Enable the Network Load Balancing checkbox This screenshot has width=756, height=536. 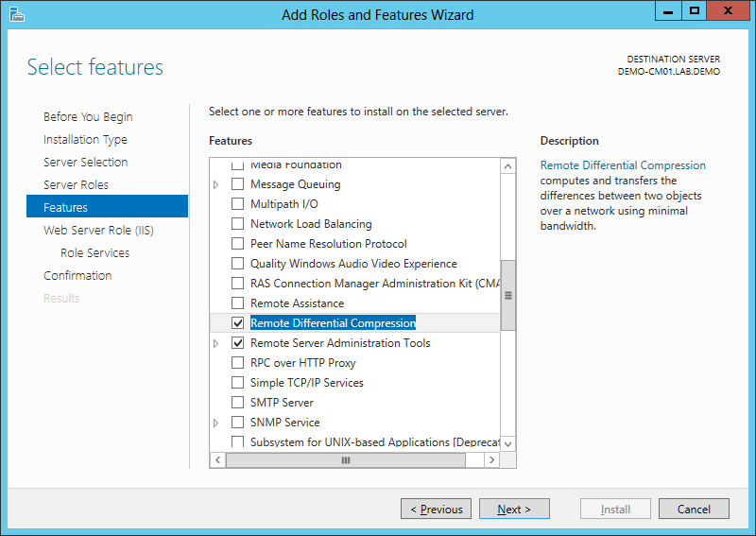click(238, 224)
